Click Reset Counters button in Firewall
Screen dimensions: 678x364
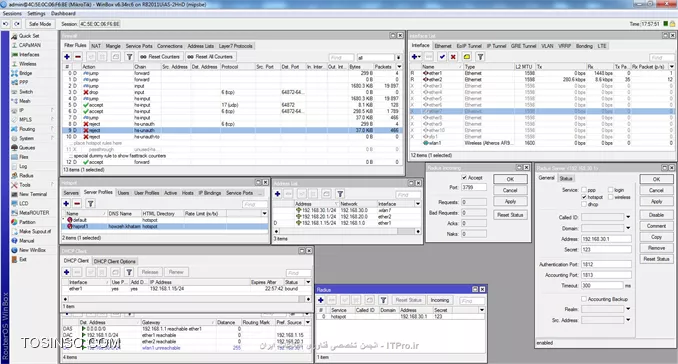160,57
